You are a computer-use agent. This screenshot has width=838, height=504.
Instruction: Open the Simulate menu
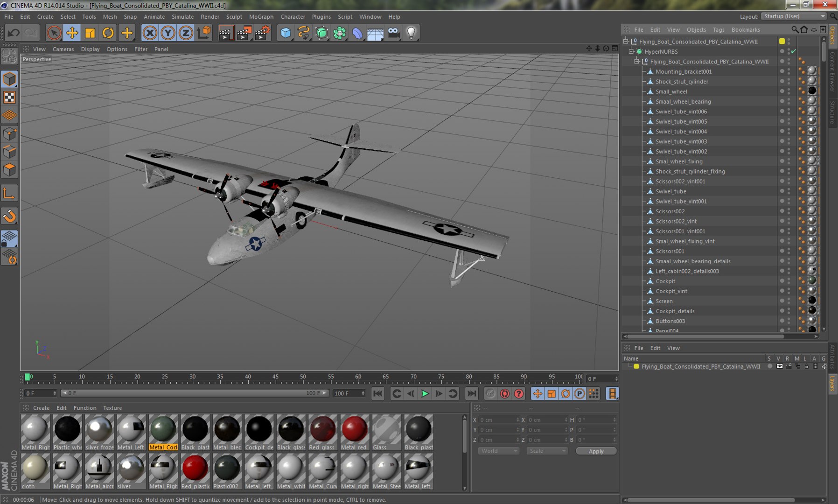(182, 16)
